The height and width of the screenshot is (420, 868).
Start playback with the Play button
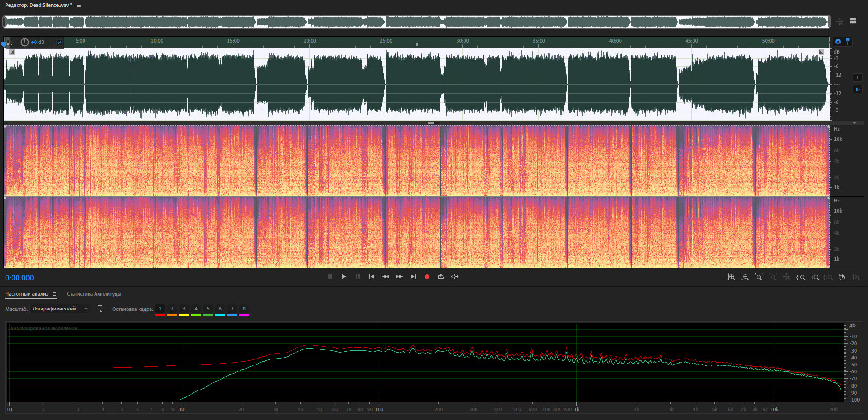coord(344,277)
